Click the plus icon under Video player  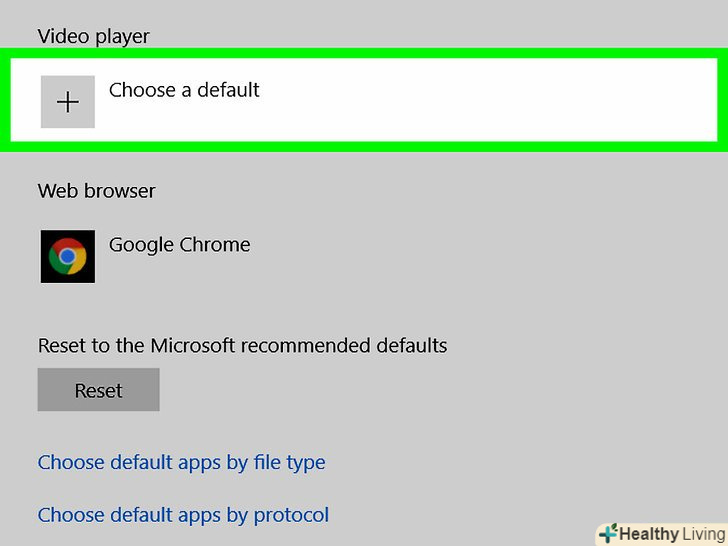coord(68,102)
